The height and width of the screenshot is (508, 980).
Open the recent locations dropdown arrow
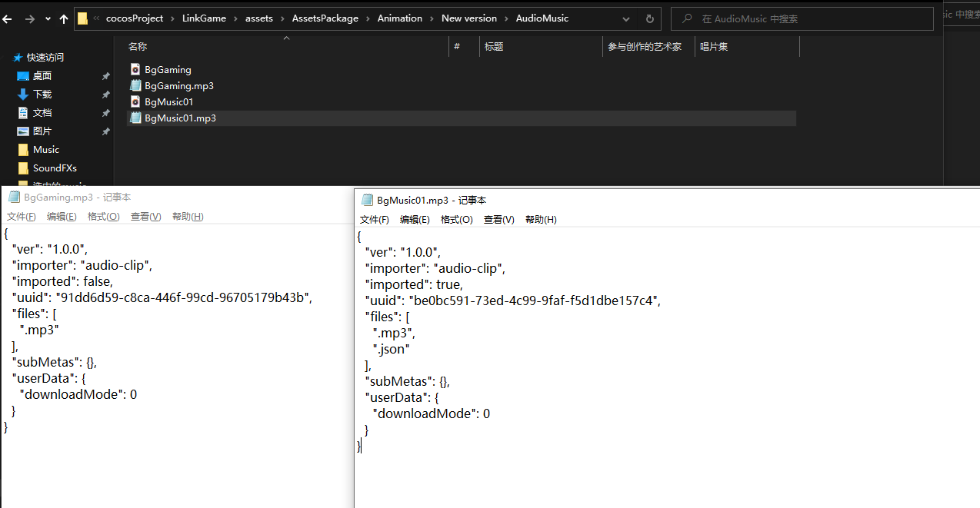48,18
